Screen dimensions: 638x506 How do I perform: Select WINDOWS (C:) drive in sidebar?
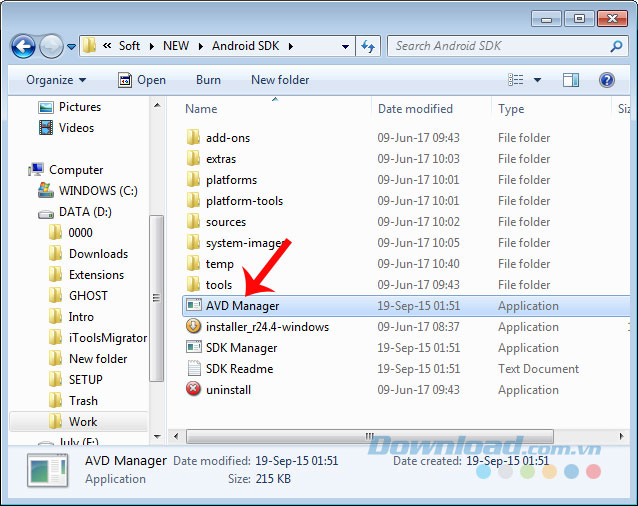(97, 191)
